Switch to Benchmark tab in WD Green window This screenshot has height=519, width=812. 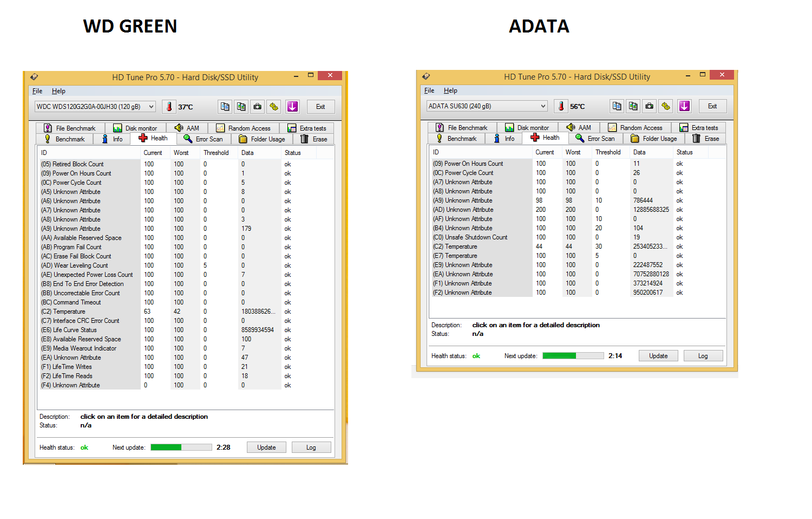click(64, 139)
